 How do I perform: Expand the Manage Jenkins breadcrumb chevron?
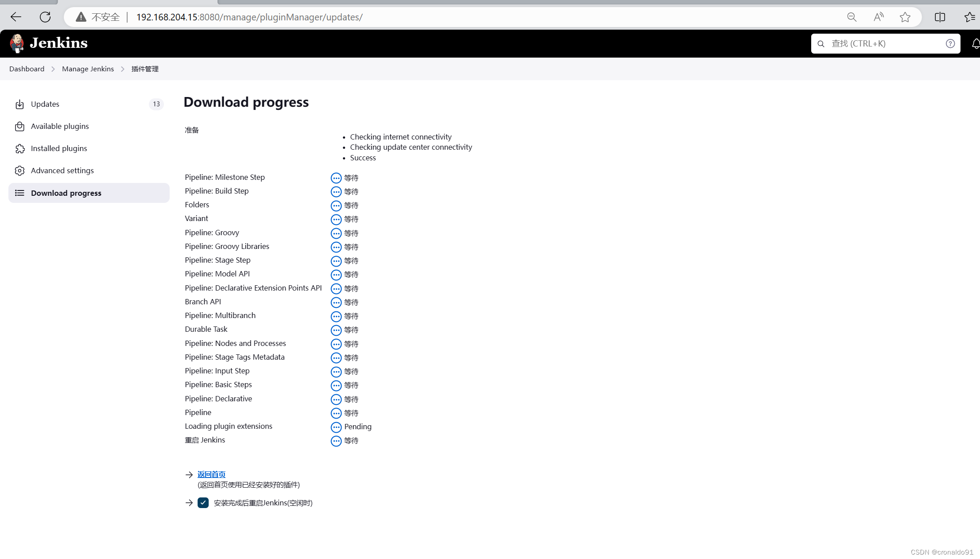[x=123, y=69]
